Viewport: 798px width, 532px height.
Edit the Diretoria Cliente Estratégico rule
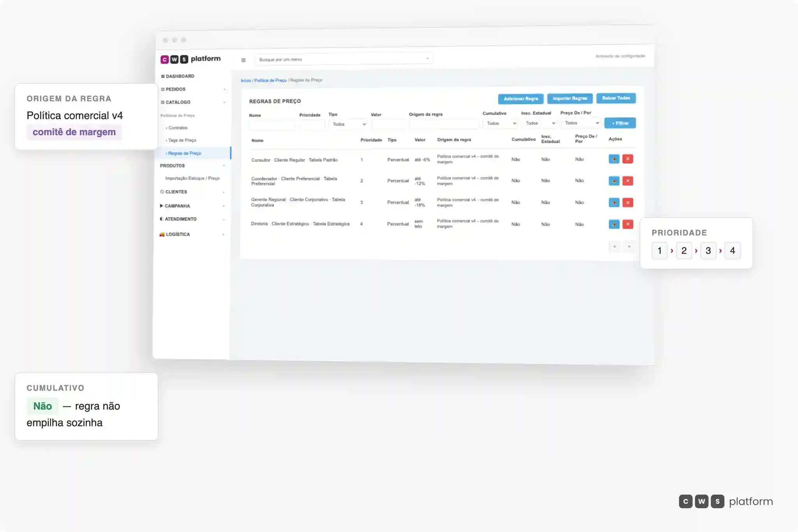pos(614,224)
